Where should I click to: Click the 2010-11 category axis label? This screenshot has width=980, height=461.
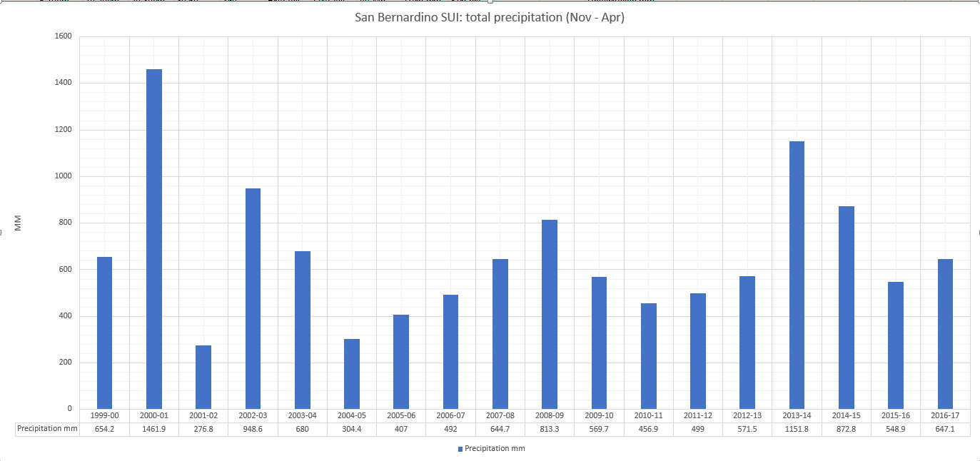pyautogui.click(x=649, y=415)
